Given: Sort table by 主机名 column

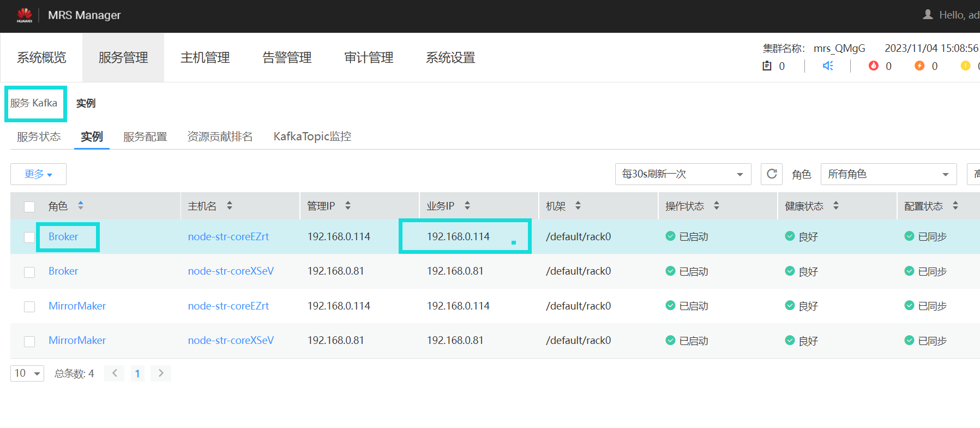Looking at the screenshot, I should point(230,205).
